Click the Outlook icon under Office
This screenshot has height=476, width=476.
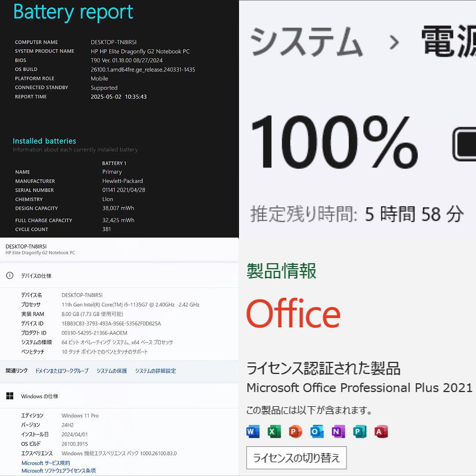click(x=316, y=431)
